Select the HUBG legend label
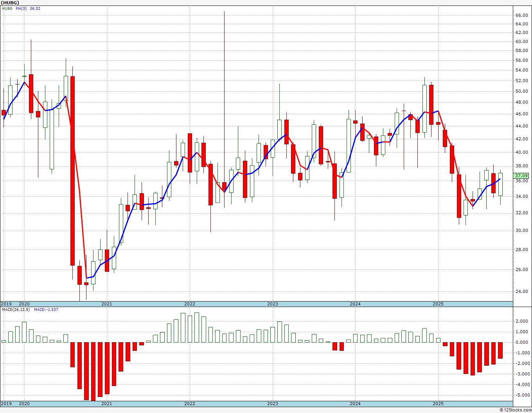532x413 pixels. pyautogui.click(x=7, y=8)
